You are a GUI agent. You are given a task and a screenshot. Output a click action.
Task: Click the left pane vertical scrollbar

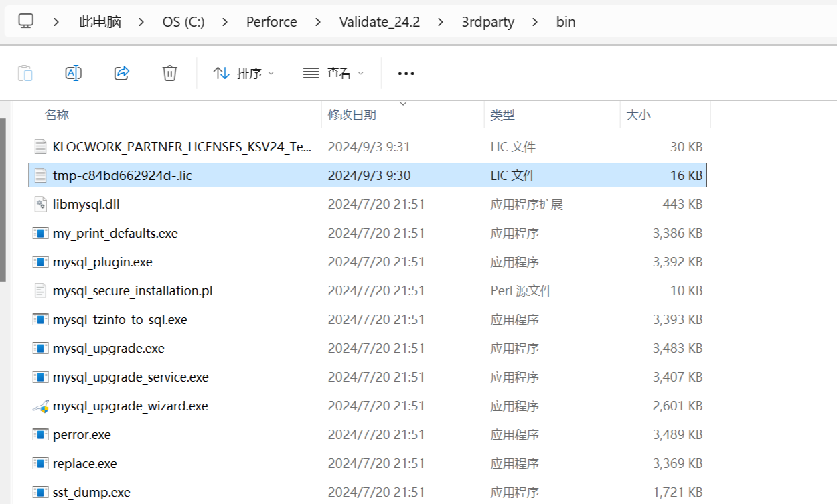(3, 199)
